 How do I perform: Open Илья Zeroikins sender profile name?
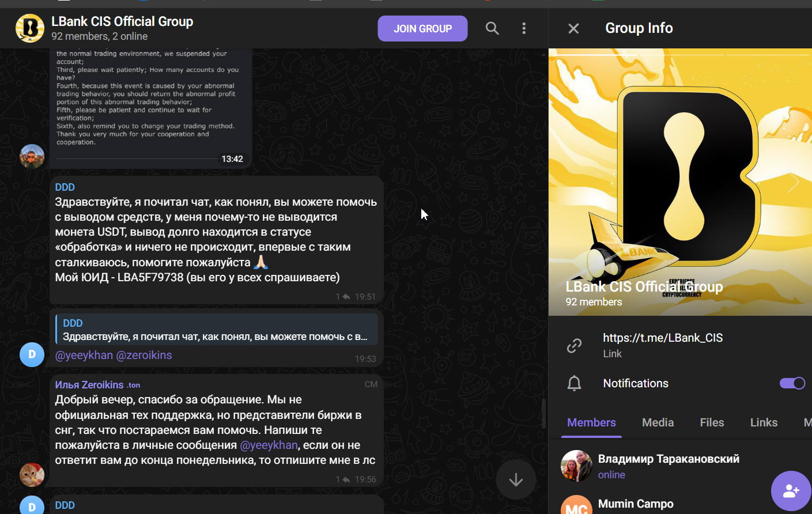pyautogui.click(x=89, y=385)
